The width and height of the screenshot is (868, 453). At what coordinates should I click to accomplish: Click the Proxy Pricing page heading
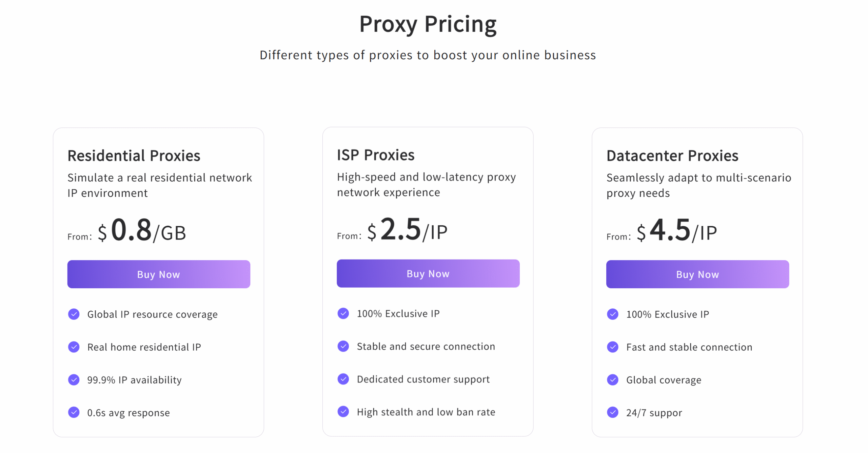coord(428,24)
